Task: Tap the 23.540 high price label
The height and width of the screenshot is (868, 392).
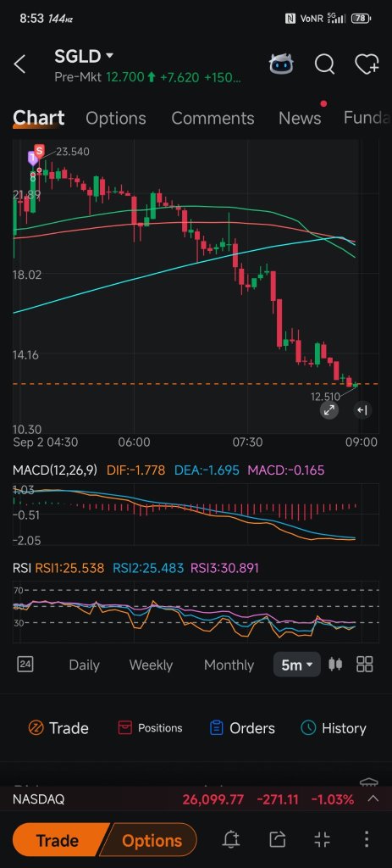Action: 73,152
